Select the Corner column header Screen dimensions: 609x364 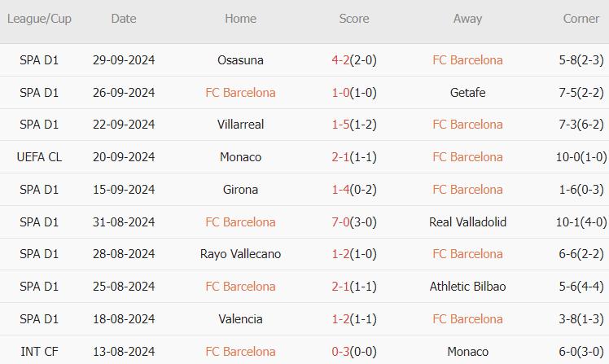581,19
